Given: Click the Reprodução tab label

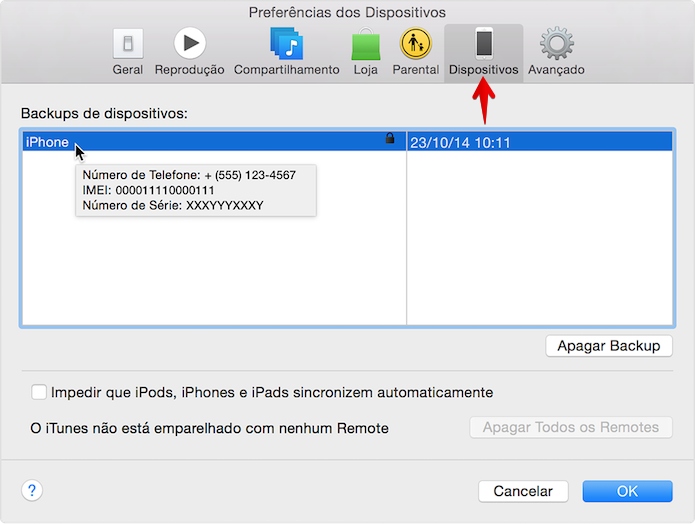Looking at the screenshot, I should (190, 70).
